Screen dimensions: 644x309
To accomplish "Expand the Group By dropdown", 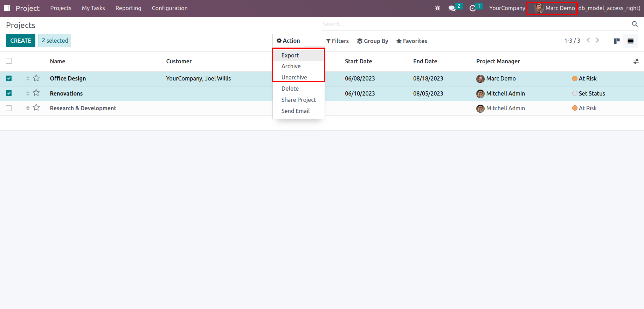I will click(372, 41).
